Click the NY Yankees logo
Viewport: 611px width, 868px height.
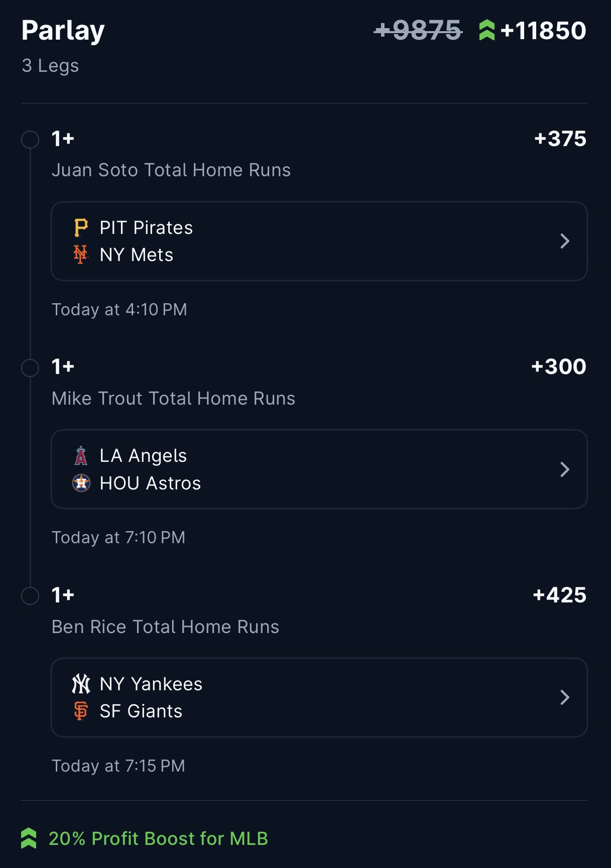[x=81, y=684]
